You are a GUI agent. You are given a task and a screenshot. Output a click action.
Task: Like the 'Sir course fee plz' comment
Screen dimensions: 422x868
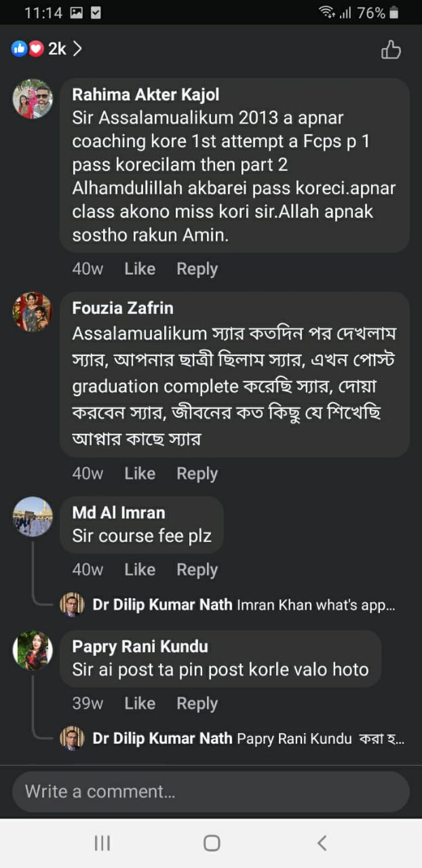point(140,570)
